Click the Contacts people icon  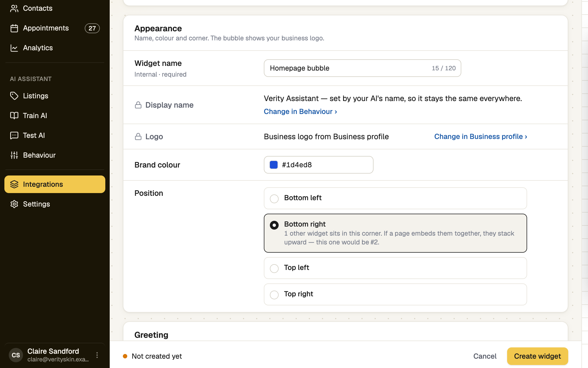point(14,9)
